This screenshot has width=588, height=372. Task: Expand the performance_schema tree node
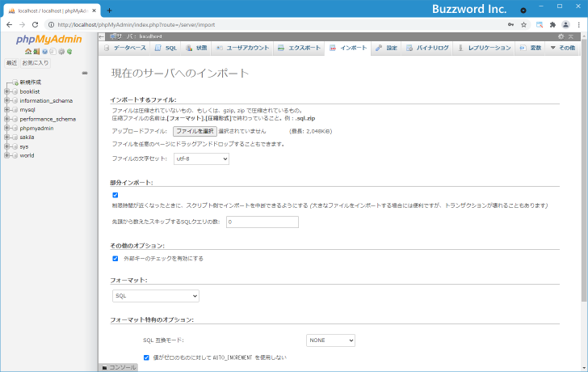[6, 119]
